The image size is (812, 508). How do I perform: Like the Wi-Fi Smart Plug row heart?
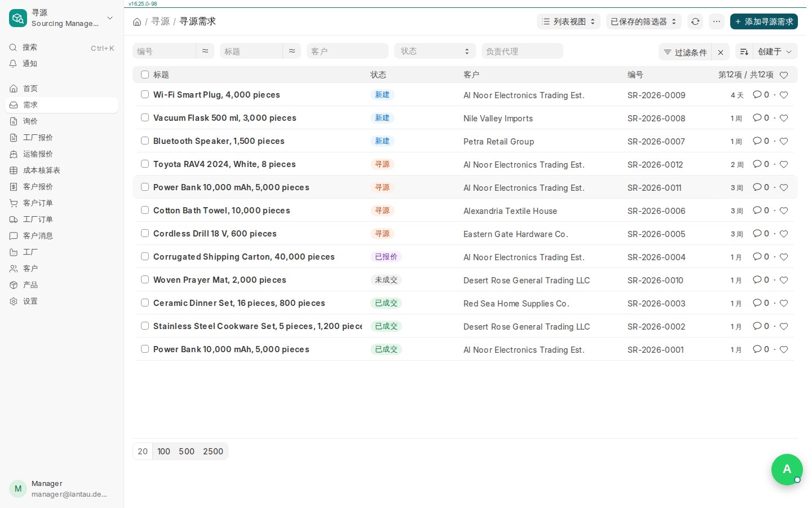[784, 95]
